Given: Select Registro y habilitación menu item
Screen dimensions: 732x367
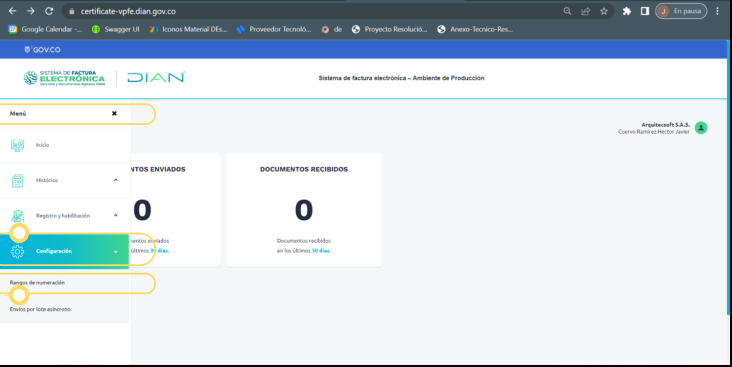Looking at the screenshot, I should coord(64,216).
